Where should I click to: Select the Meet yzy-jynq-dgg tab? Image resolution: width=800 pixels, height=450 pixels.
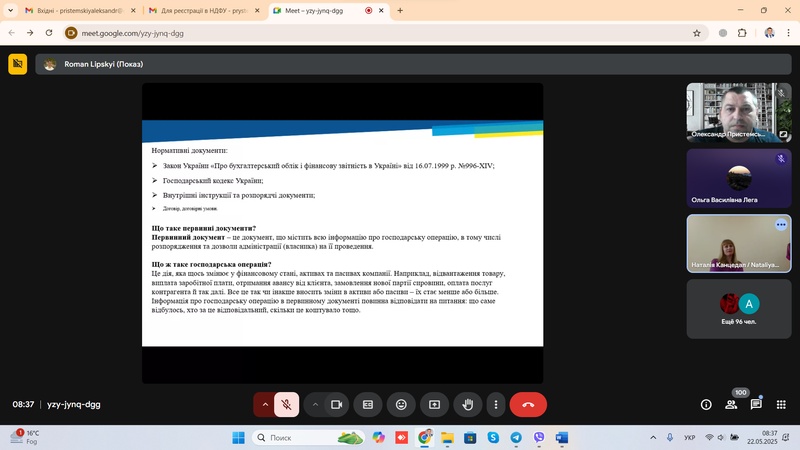coord(329,10)
